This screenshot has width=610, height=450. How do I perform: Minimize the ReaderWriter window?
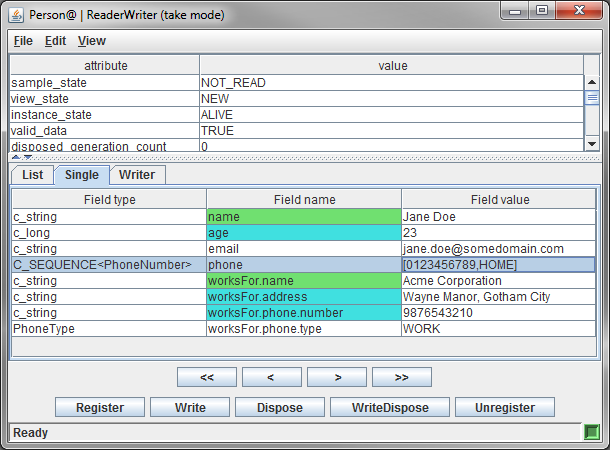515,11
